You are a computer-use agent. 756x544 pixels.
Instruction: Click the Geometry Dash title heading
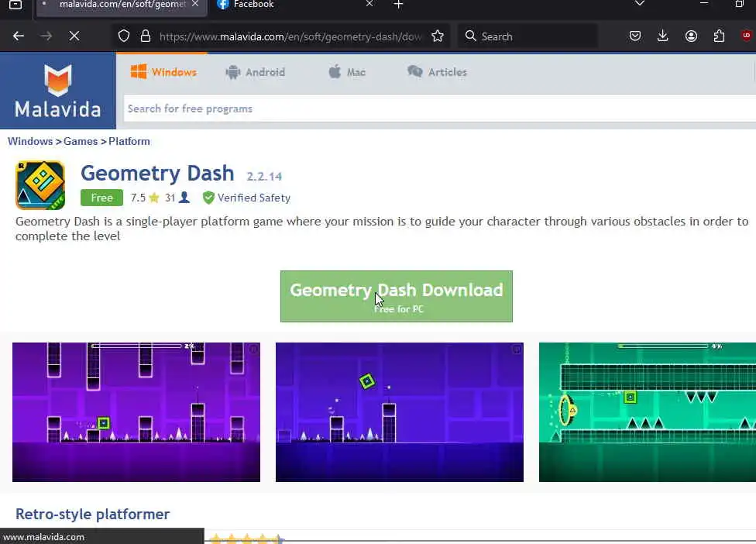(157, 173)
